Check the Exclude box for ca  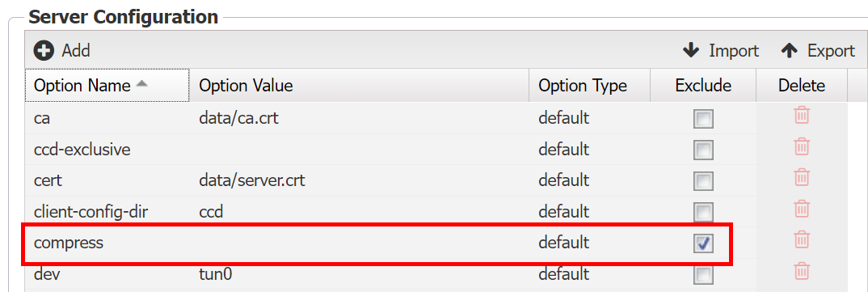click(x=703, y=119)
